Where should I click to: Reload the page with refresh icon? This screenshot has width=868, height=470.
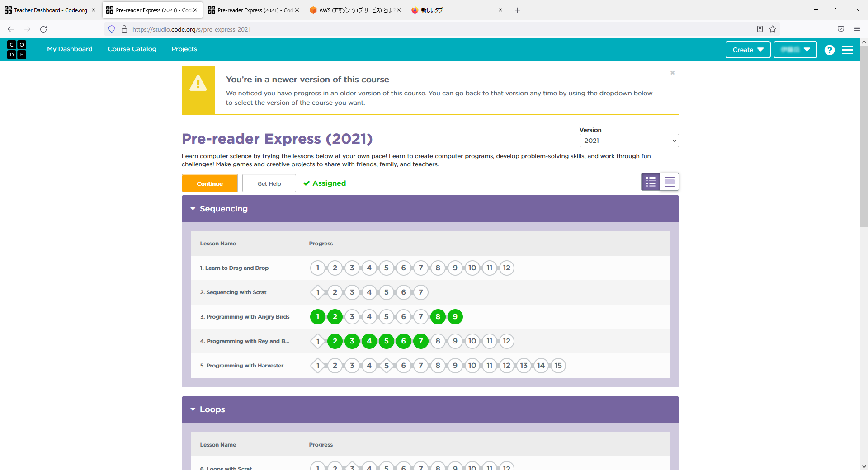click(43, 29)
